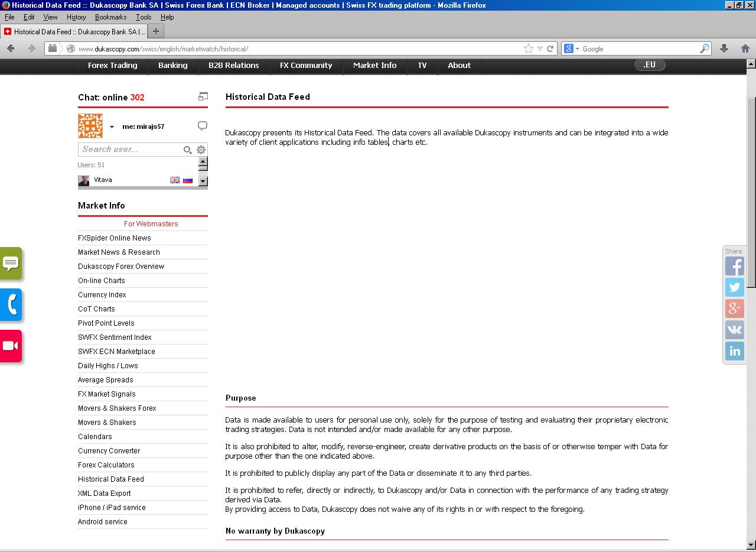Share the page on LinkedIn
Screen dimensions: 756x552
pyautogui.click(x=735, y=351)
